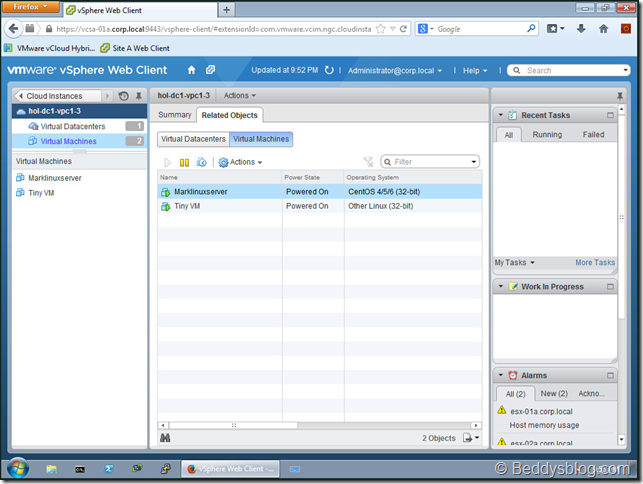This screenshot has width=643, height=484.
Task: Switch to Summary tab
Action: click(175, 115)
